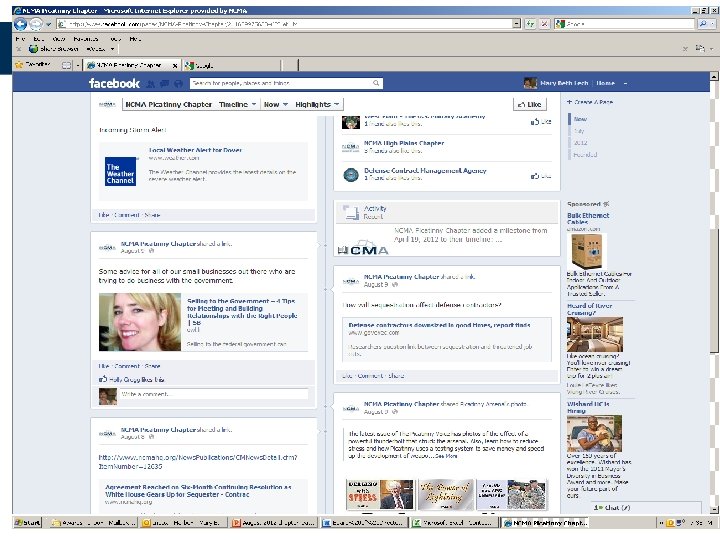Click Stress magazine thumbnail in photo post
Viewport: 720px width, 540px height.
pyautogui.click(x=380, y=495)
